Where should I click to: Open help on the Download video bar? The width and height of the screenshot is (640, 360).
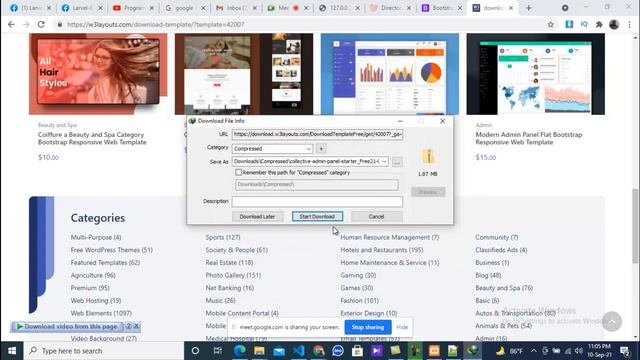coord(129,326)
